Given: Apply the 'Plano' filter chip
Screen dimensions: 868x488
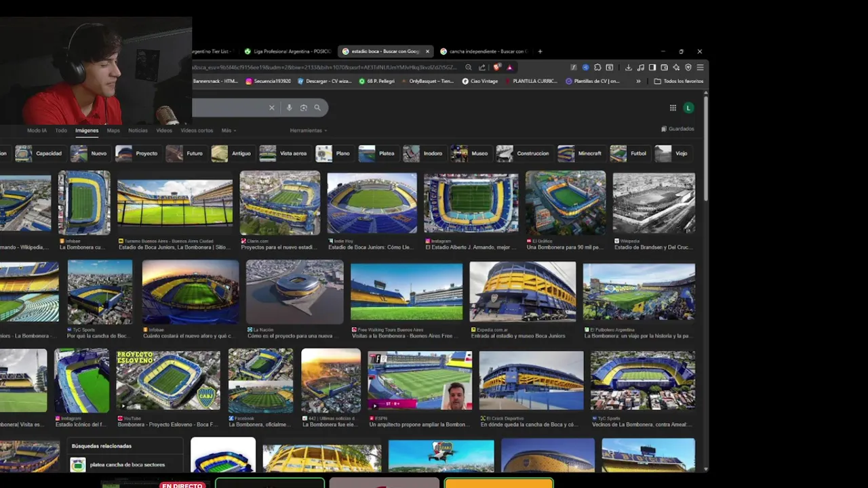Looking at the screenshot, I should coord(334,154).
